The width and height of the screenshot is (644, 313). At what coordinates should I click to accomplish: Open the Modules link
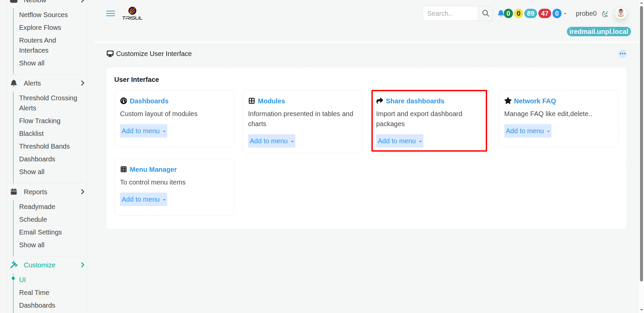pos(271,101)
